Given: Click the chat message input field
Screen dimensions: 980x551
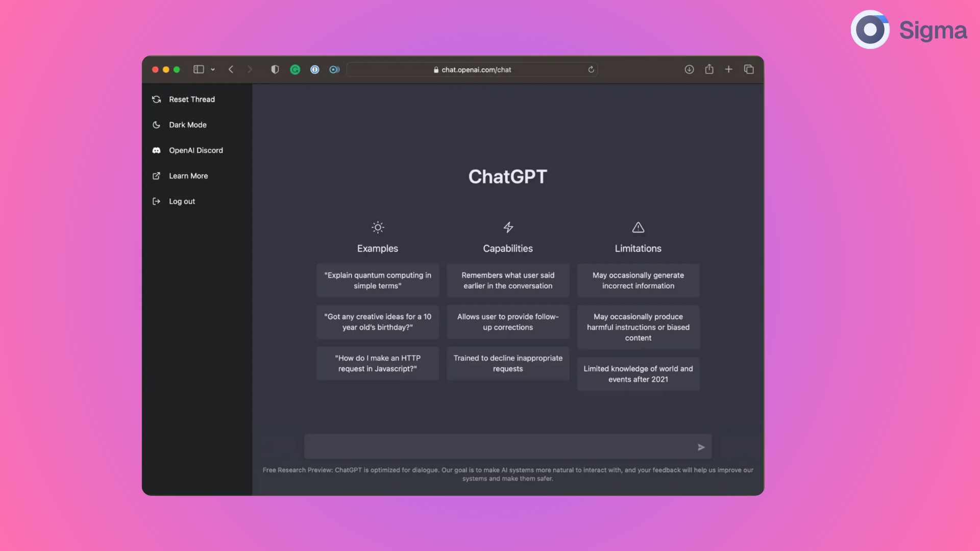Looking at the screenshot, I should (508, 447).
